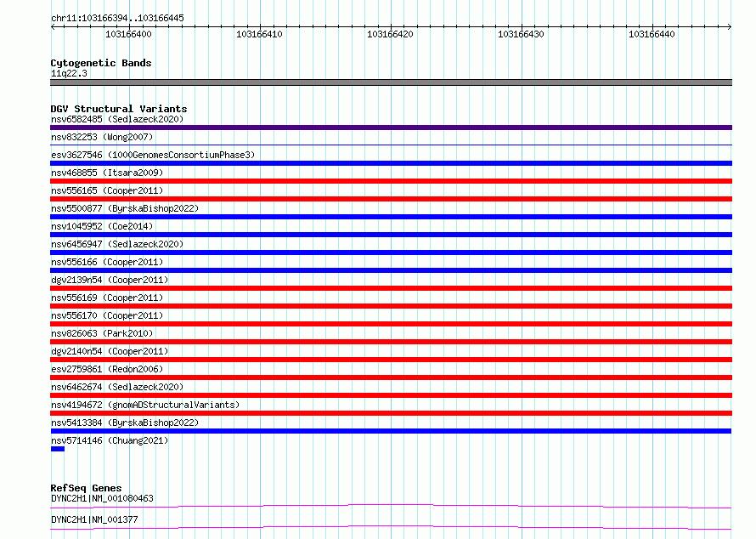The height and width of the screenshot is (539, 756).
Task: Click the ruler's right arrow end
Action: (730, 26)
